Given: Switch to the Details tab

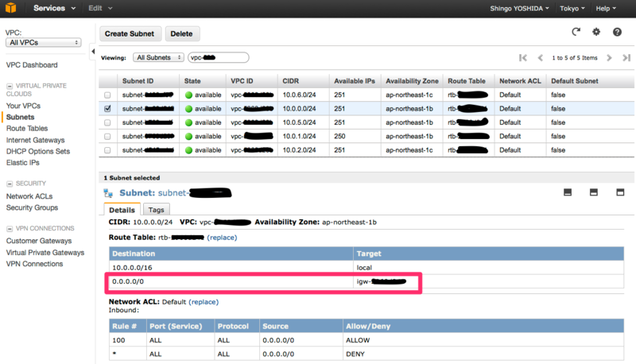Looking at the screenshot, I should point(122,210).
